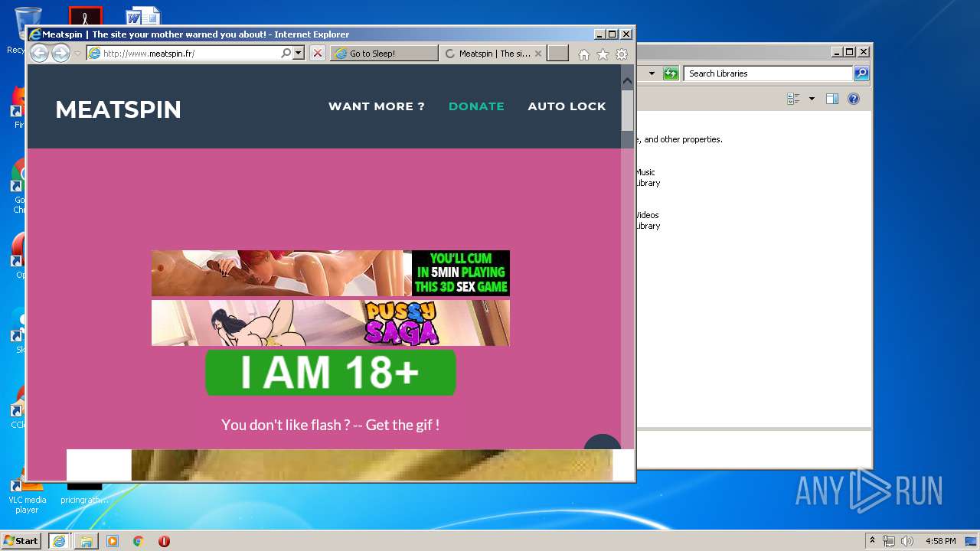980x551 pixels.
Task: Select the VLC media player desktop icon
Action: [x=27, y=496]
